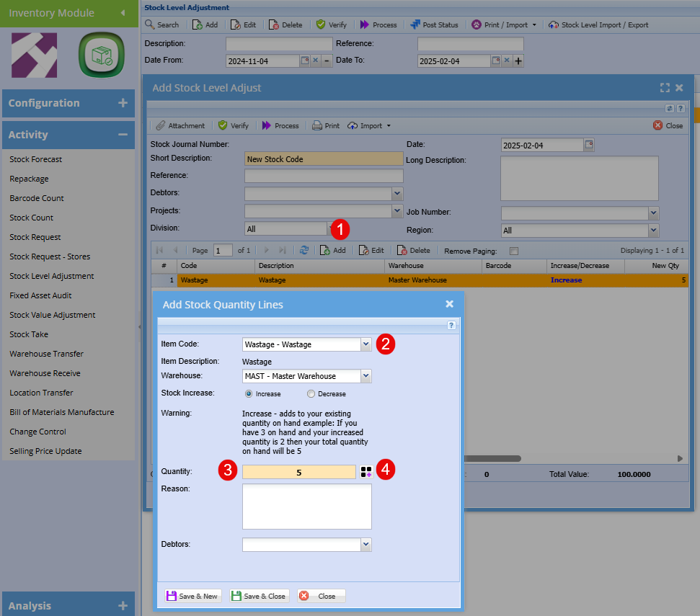This screenshot has width=700, height=616.
Task: Open Stock Take from the Activity menu
Action: coord(29,334)
